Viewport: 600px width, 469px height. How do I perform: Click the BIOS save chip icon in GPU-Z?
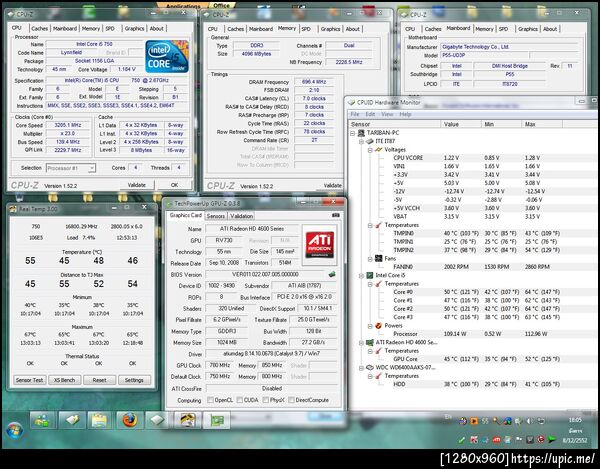332,274
